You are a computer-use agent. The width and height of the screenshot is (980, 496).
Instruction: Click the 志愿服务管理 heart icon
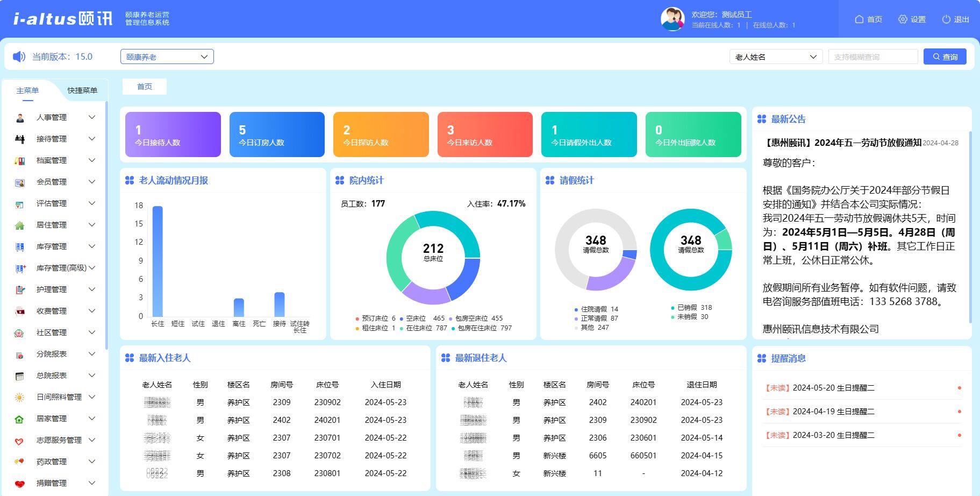coord(20,441)
